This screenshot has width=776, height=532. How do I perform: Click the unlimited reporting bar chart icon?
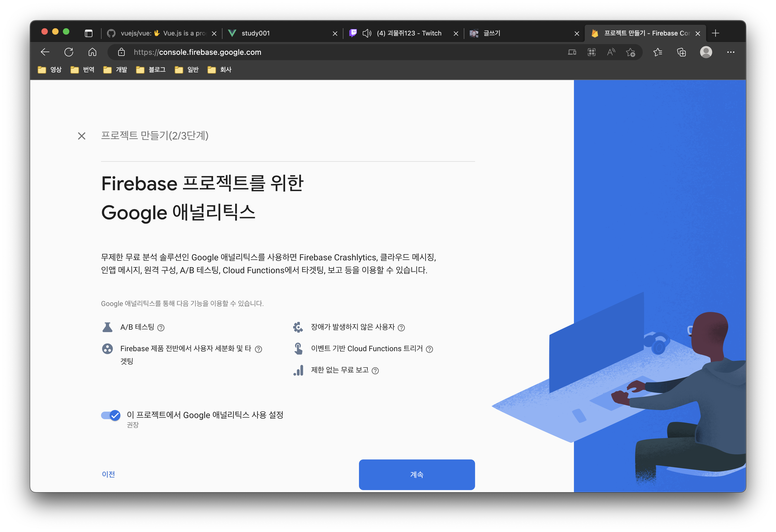click(x=298, y=370)
